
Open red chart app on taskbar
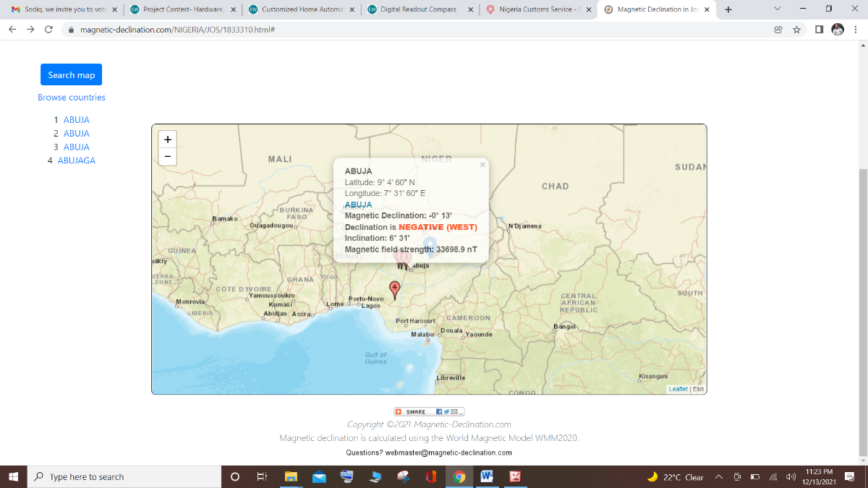coord(515,476)
